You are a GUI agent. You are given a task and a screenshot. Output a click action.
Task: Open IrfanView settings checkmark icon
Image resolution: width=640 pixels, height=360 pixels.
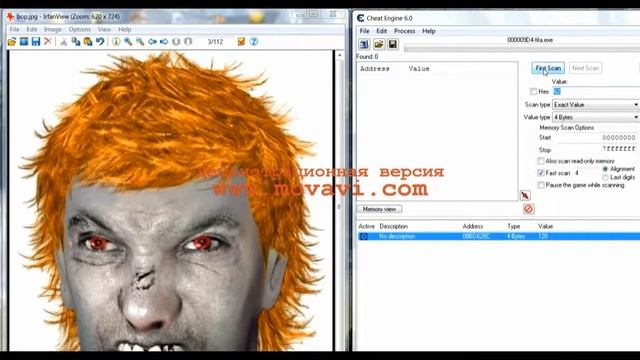[241, 41]
